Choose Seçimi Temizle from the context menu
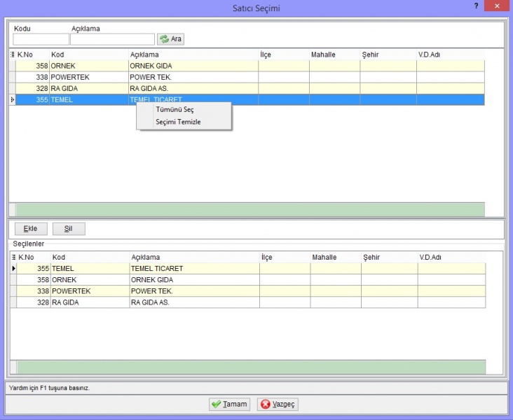Screen dimensions: 513x420 pyautogui.click(x=178, y=122)
